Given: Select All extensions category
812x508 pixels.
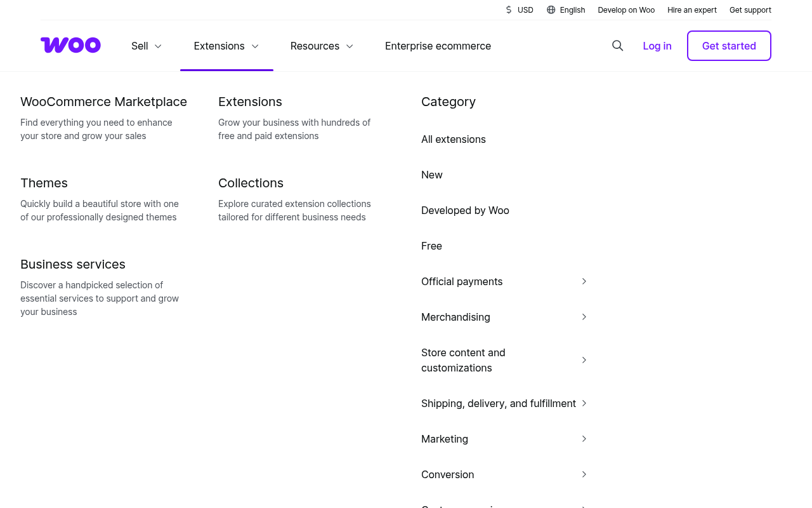Looking at the screenshot, I should [x=454, y=139].
